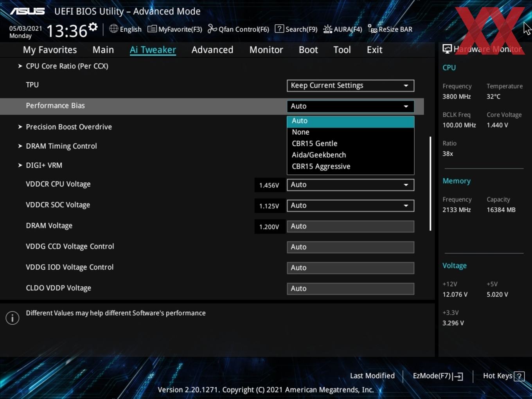Click the 1.125V SOC voltage reading

click(x=269, y=206)
